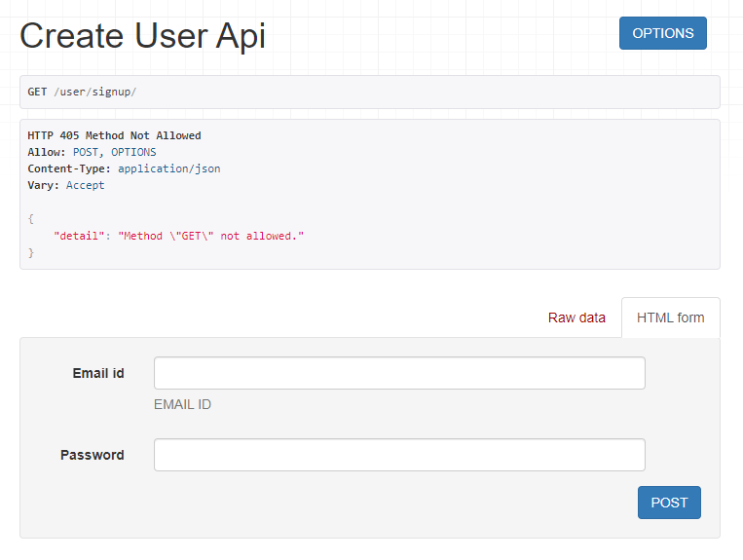Click the "detail" JSON key
Image resolution: width=743 pixels, height=560 pixels.
point(79,237)
